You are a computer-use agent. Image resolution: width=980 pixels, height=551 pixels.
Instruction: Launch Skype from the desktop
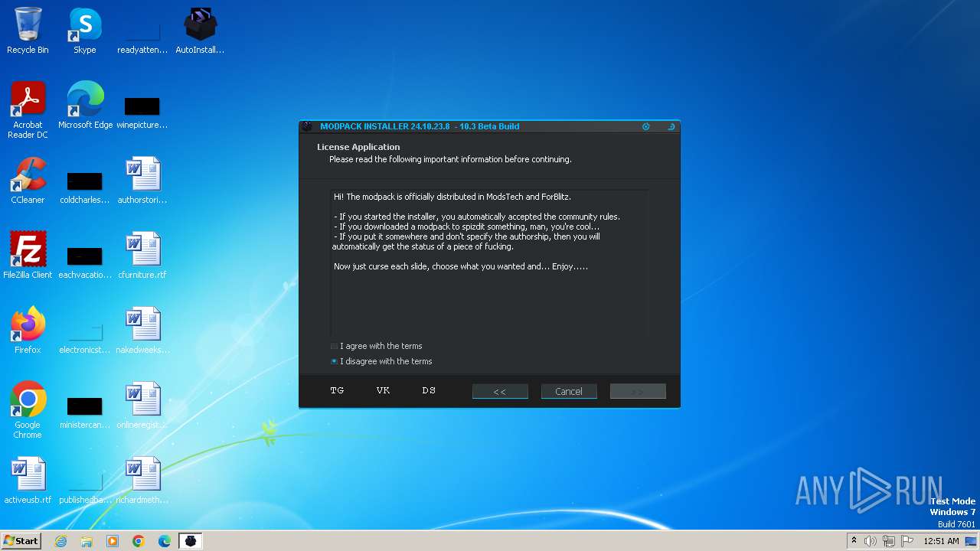pos(85,31)
